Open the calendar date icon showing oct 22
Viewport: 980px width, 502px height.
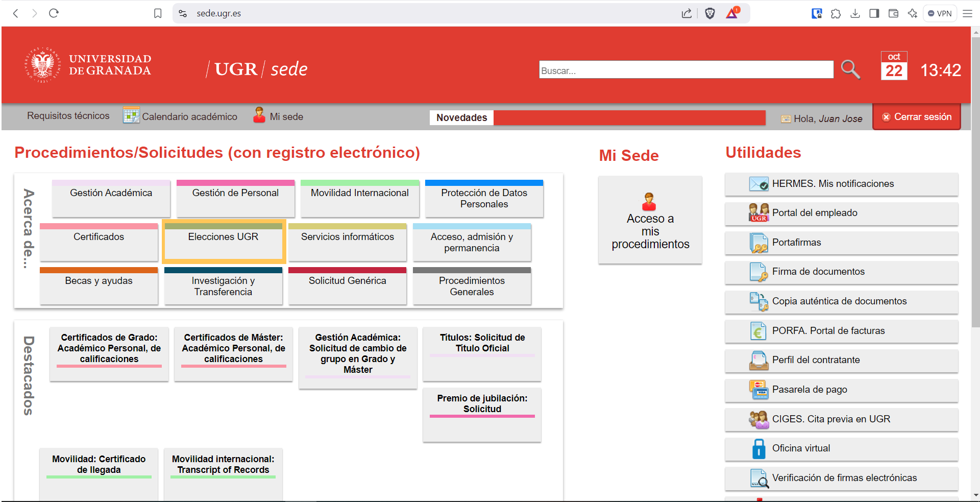tap(894, 66)
